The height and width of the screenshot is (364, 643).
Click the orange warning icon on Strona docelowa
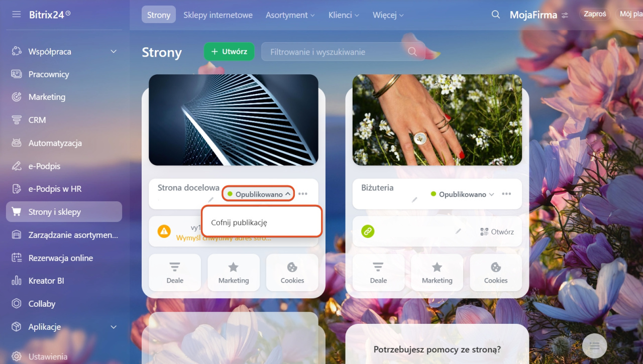tap(164, 231)
